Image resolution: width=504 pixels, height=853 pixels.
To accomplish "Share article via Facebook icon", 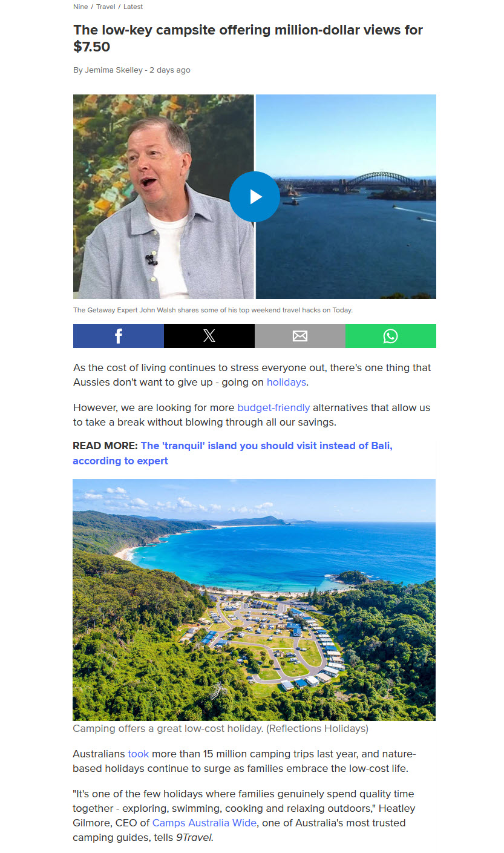I will (119, 336).
